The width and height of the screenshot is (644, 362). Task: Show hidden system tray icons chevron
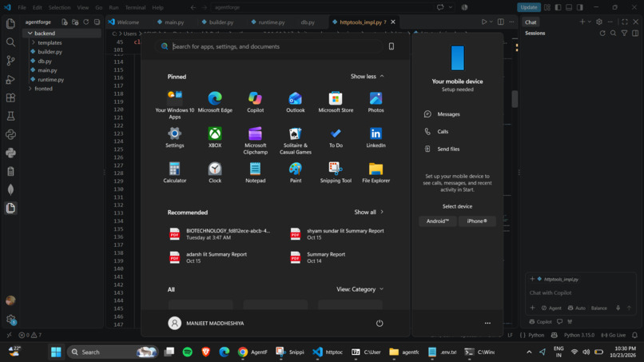click(x=529, y=352)
